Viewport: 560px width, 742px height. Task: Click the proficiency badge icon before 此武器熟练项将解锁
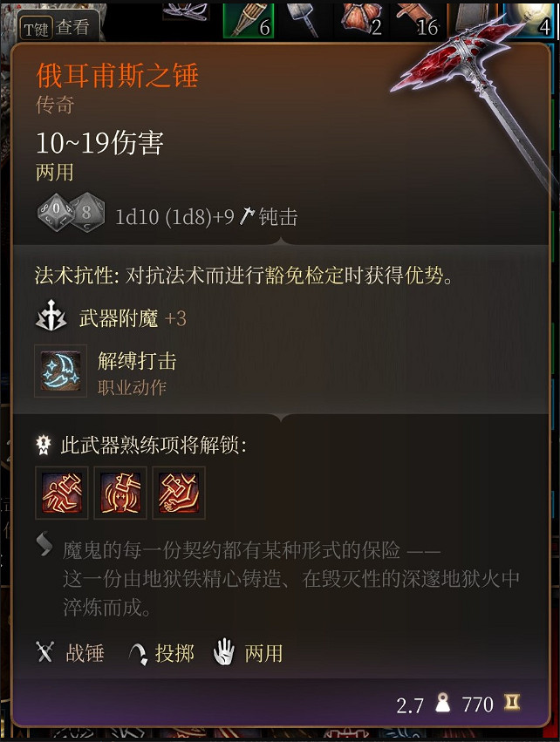(x=44, y=445)
